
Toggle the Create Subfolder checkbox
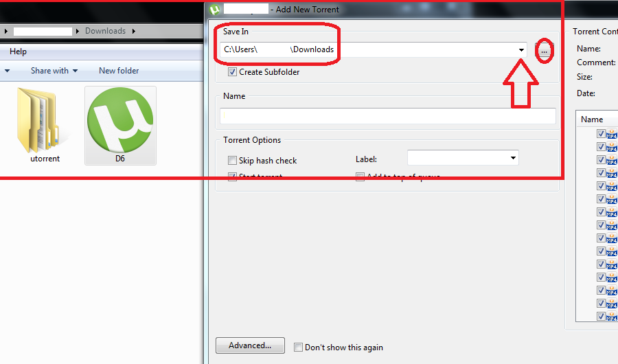(232, 72)
